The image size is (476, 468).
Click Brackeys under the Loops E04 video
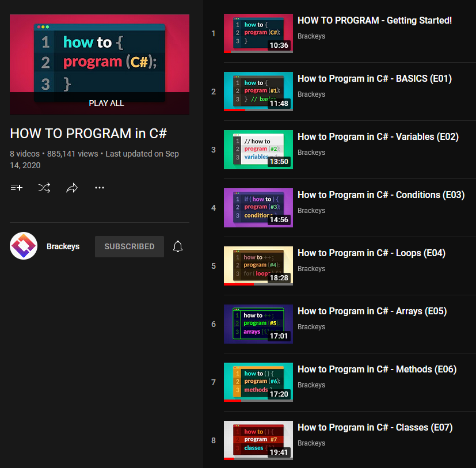[311, 269]
